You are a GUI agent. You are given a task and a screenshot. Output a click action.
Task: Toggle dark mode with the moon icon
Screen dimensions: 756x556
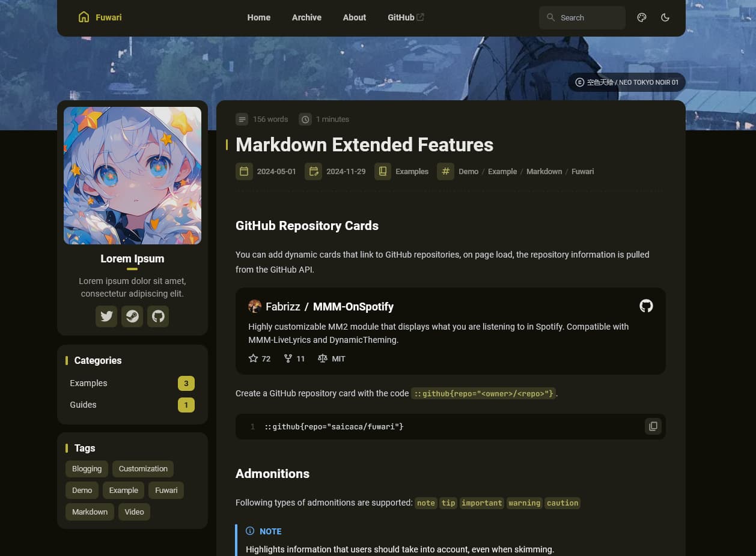(x=665, y=17)
